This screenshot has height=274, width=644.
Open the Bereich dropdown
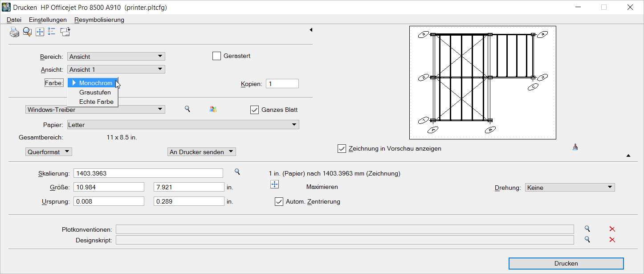[x=116, y=57]
